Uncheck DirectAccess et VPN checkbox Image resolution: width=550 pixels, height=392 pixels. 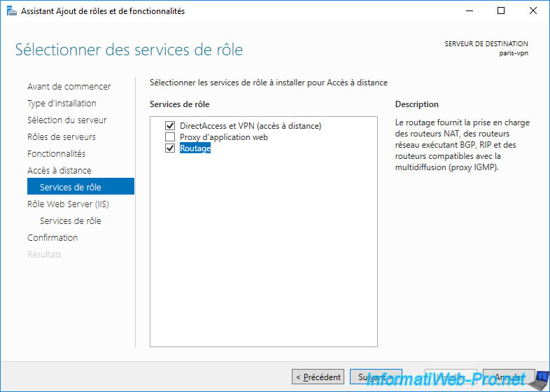tap(170, 126)
